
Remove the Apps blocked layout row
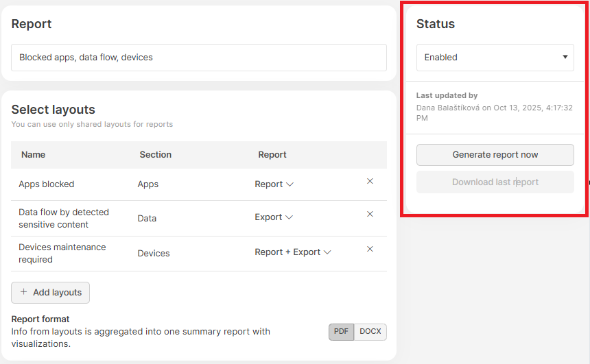[x=370, y=182]
